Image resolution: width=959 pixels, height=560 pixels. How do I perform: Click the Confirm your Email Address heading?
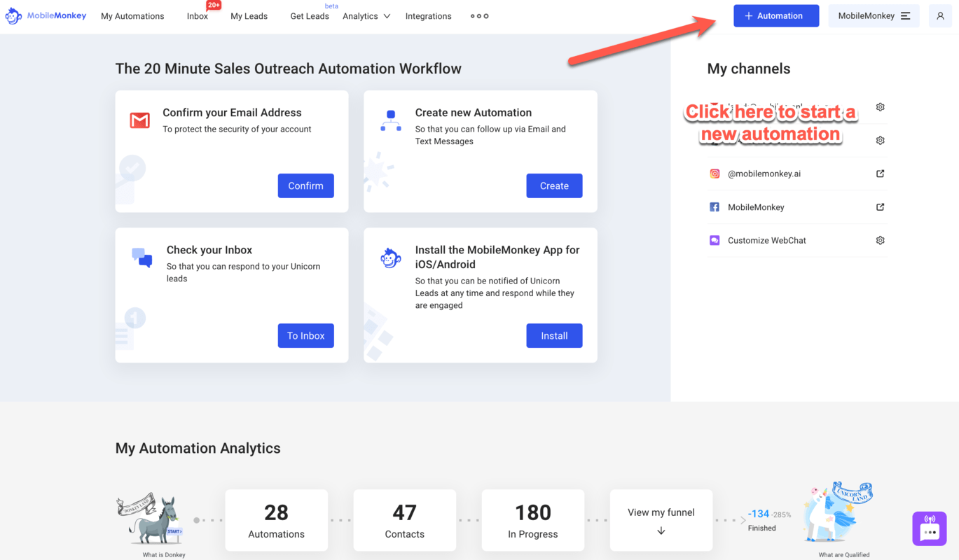pyautogui.click(x=232, y=113)
